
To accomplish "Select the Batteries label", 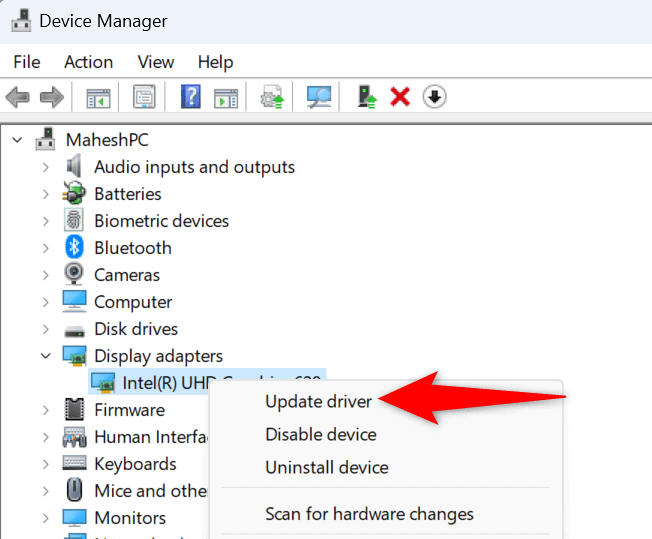I will click(x=128, y=194).
